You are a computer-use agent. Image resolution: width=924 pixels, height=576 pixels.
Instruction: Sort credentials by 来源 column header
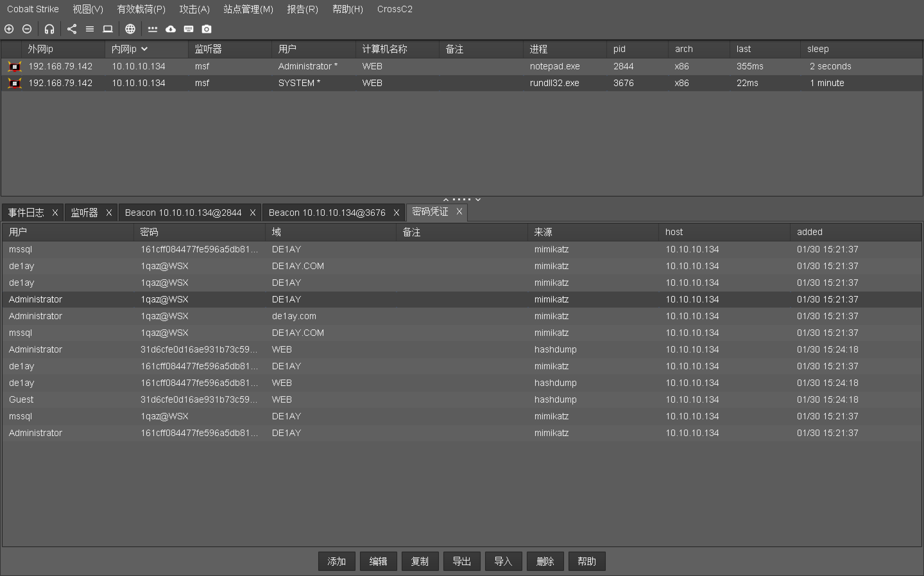click(x=593, y=232)
